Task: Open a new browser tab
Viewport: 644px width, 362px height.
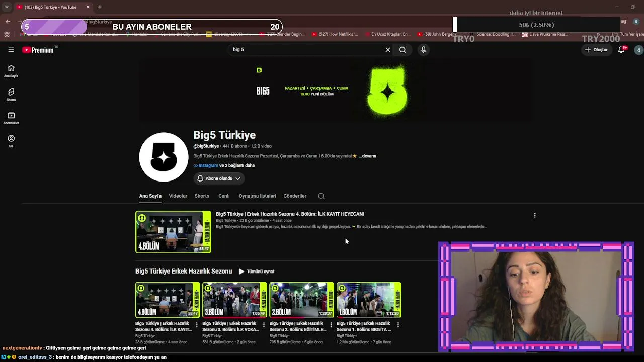Action: point(100,7)
